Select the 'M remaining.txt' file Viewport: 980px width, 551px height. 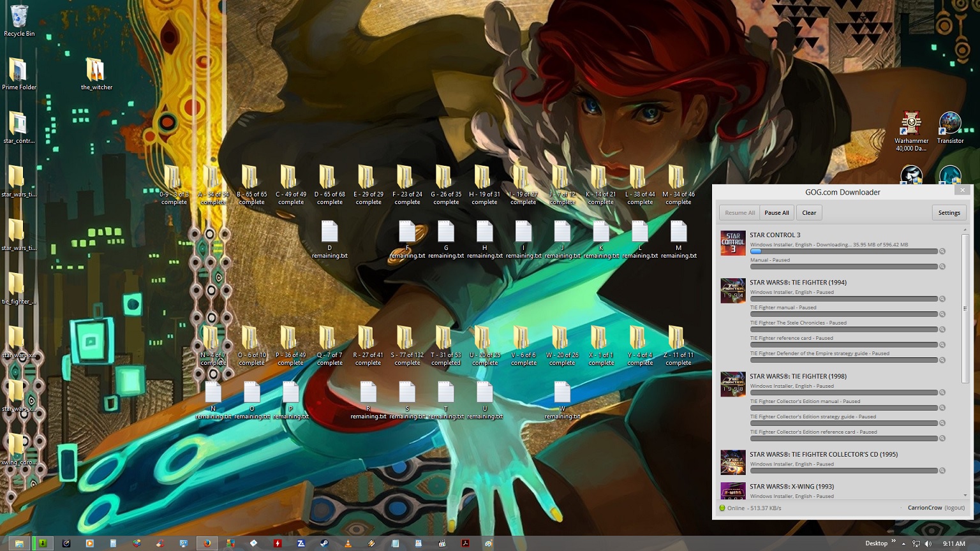[x=678, y=239]
